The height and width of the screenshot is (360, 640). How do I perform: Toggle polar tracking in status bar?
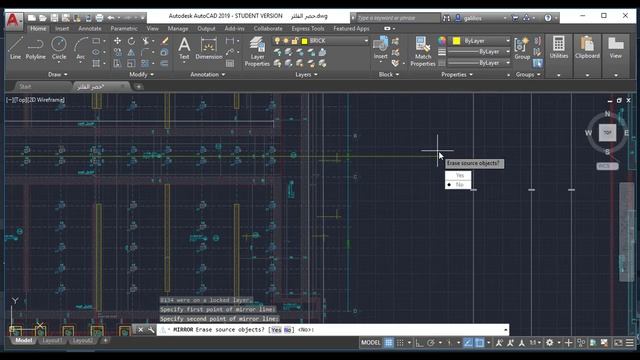click(431, 343)
